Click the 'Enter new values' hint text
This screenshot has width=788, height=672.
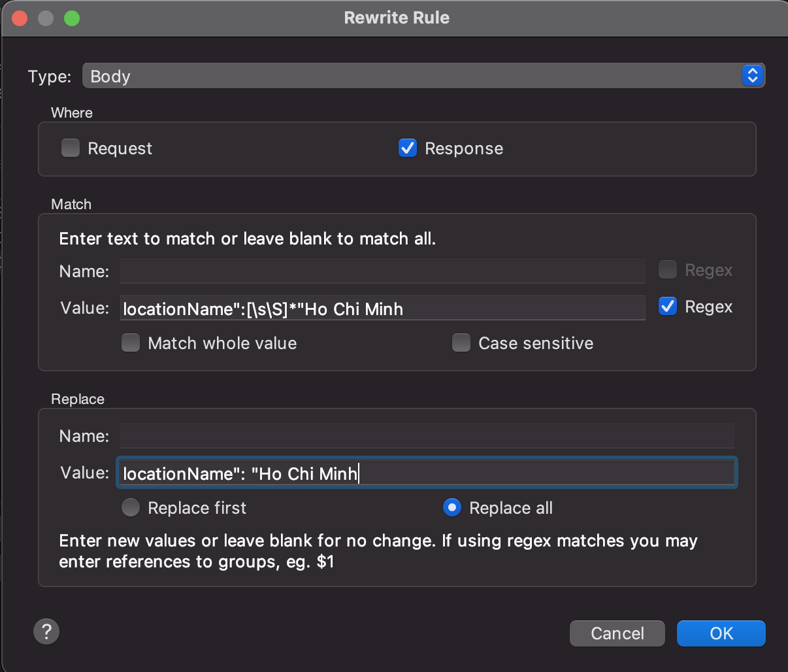pyautogui.click(x=378, y=551)
